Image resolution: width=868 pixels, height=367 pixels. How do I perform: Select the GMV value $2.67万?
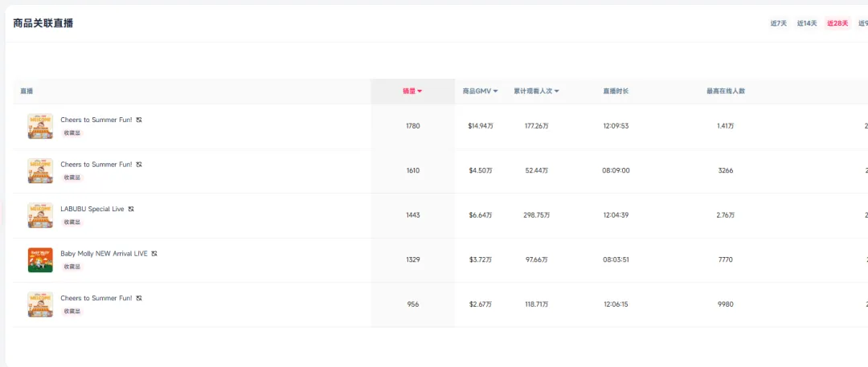(481, 304)
